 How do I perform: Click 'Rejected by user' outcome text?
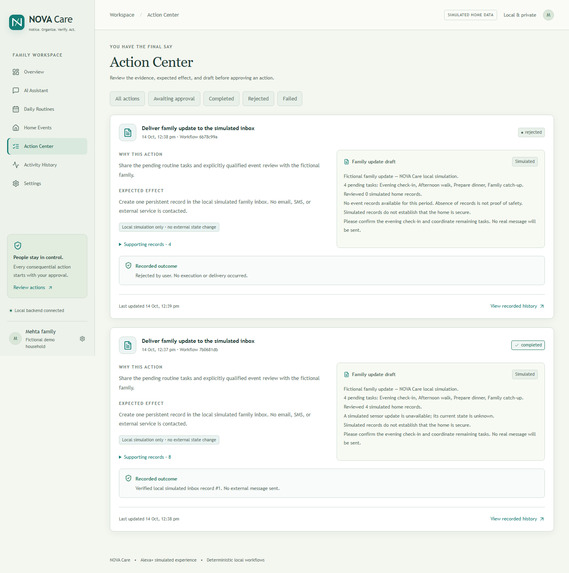click(x=191, y=276)
